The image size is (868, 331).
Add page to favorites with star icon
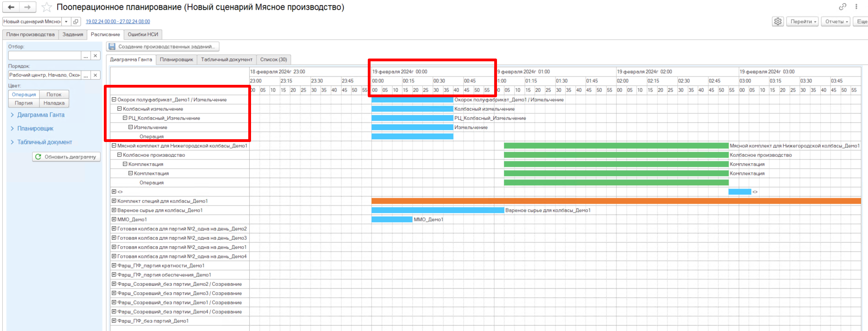[x=47, y=7]
